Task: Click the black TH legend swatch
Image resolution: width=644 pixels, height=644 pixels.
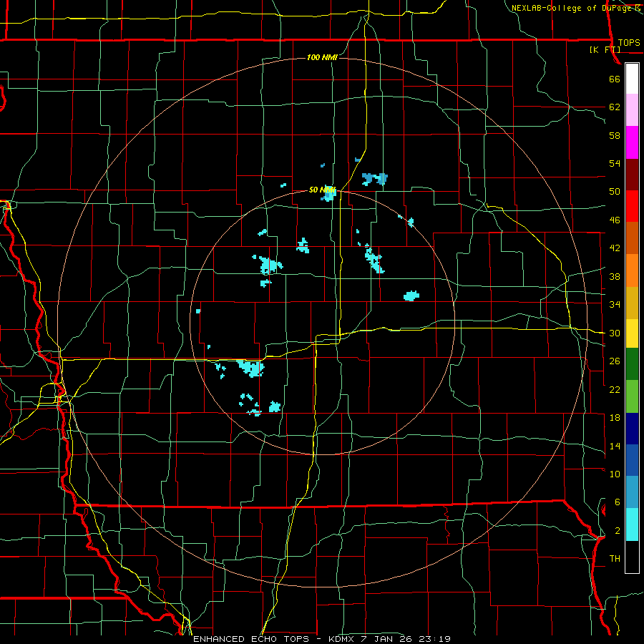Action: [x=632, y=557]
